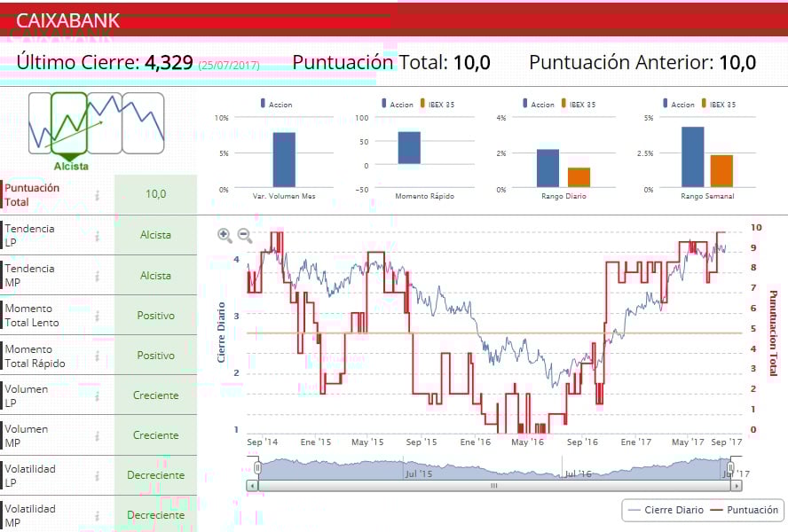Click the navigator scrollbar right arrow
This screenshot has height=532, width=788.
coord(737,486)
